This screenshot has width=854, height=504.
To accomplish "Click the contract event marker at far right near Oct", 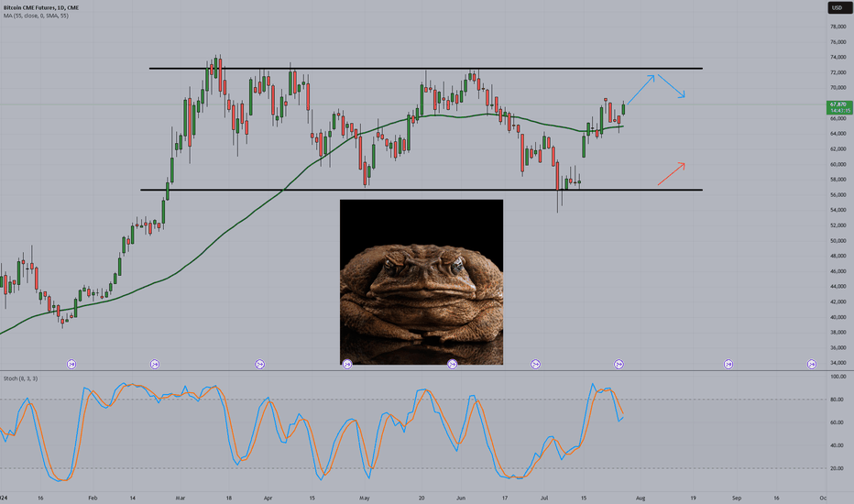I will coord(812,364).
